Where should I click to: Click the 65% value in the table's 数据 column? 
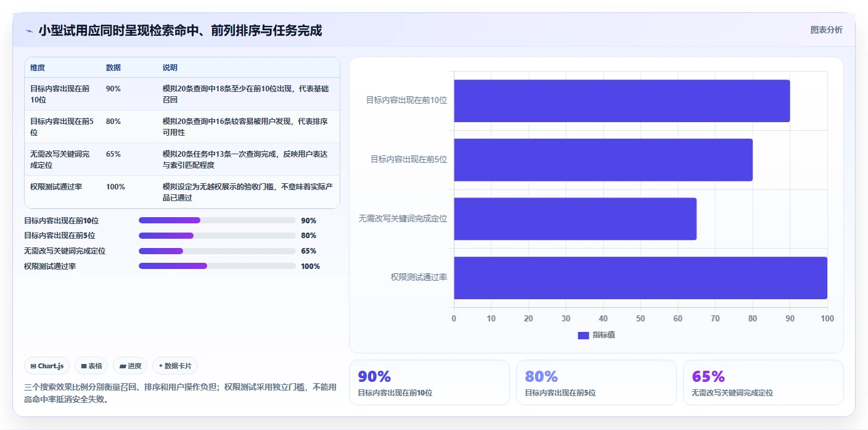point(113,154)
